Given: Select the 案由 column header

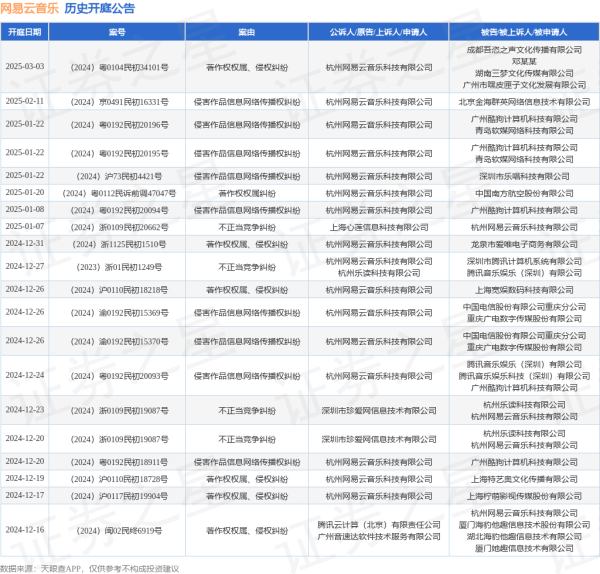Looking at the screenshot, I should (x=246, y=32).
